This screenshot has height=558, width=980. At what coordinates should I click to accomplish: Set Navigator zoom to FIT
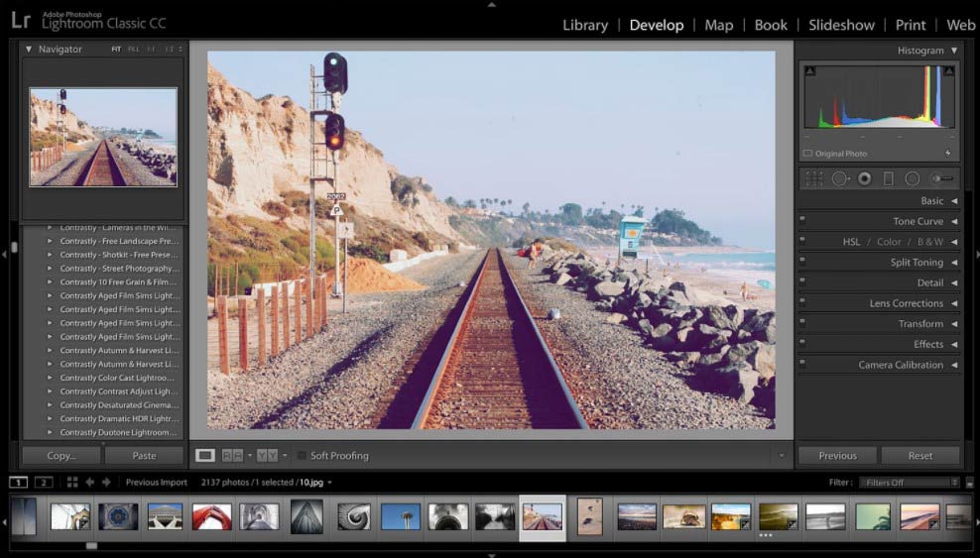coord(116,49)
